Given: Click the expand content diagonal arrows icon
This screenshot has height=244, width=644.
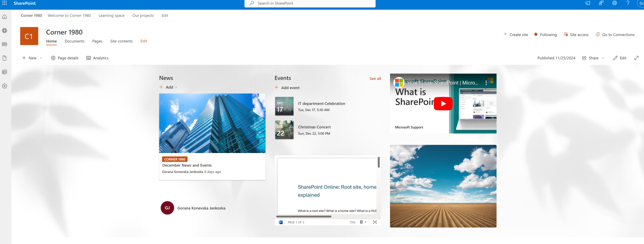Looking at the screenshot, I should tap(636, 58).
